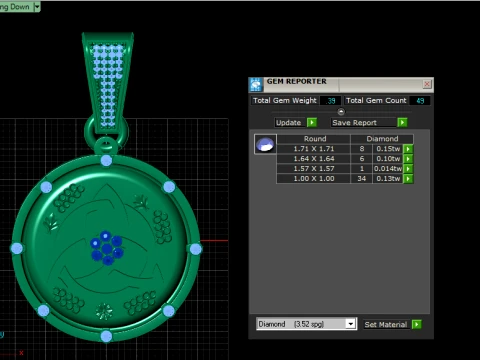This screenshot has width=480, height=360.
Task: Select the round gem thumbnail icon
Action: point(265,144)
